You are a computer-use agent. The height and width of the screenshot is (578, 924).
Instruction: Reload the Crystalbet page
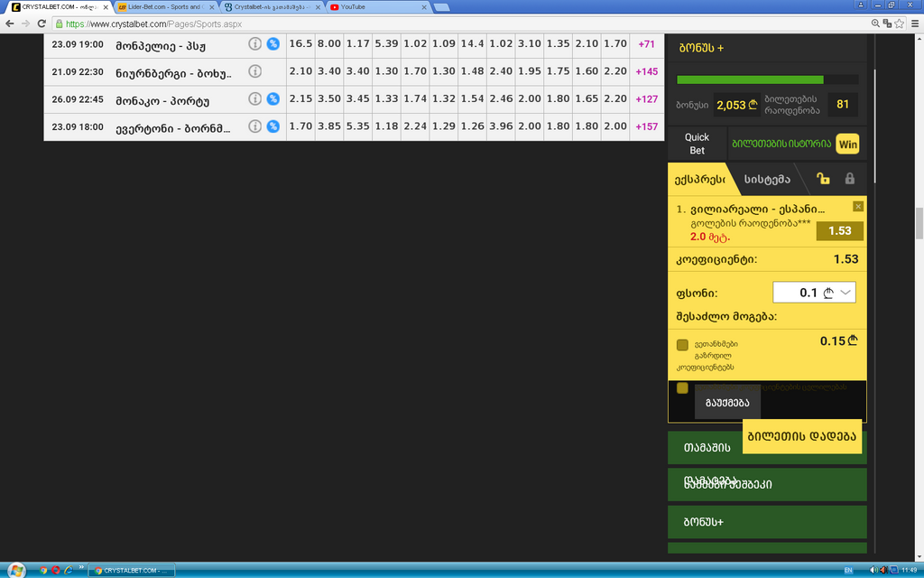click(42, 23)
